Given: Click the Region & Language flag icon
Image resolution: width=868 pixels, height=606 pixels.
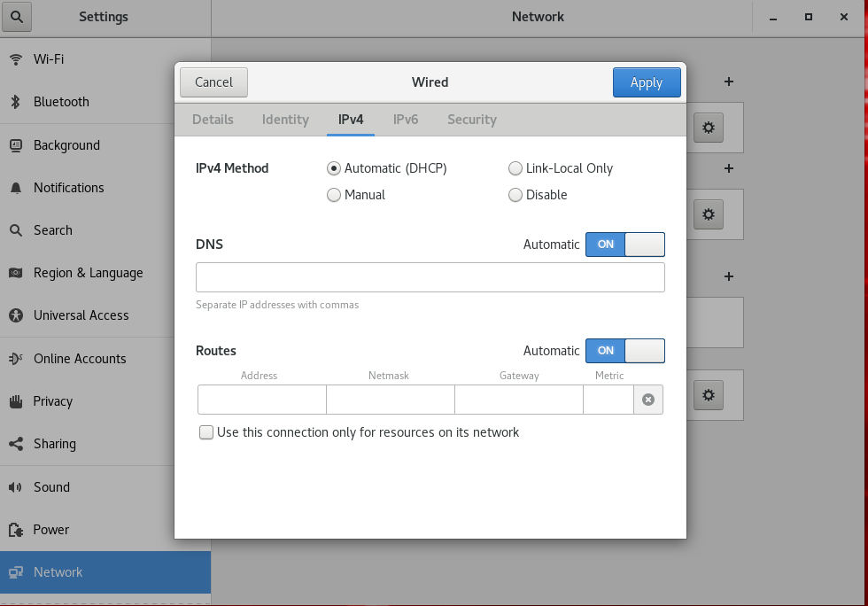Looking at the screenshot, I should (16, 273).
